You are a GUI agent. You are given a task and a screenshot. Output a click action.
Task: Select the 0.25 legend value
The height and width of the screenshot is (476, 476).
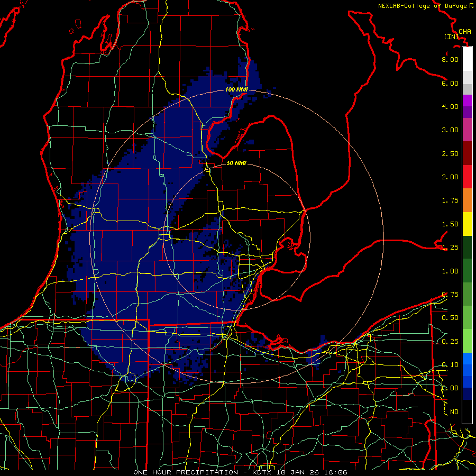pos(450,342)
